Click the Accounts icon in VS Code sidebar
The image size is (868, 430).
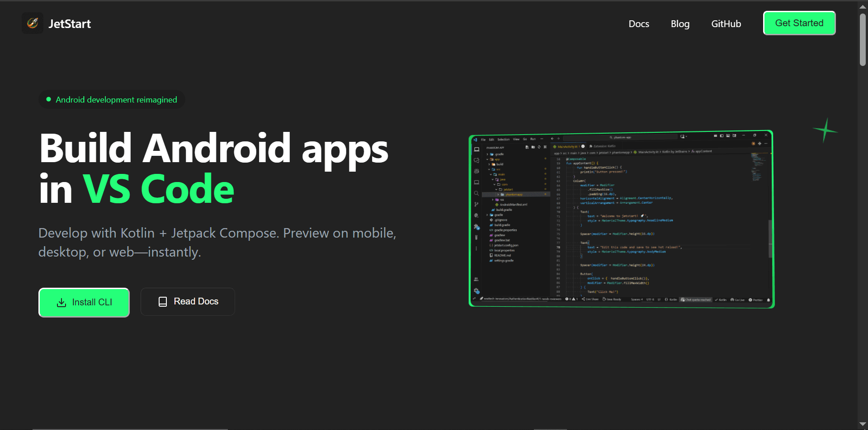476,279
